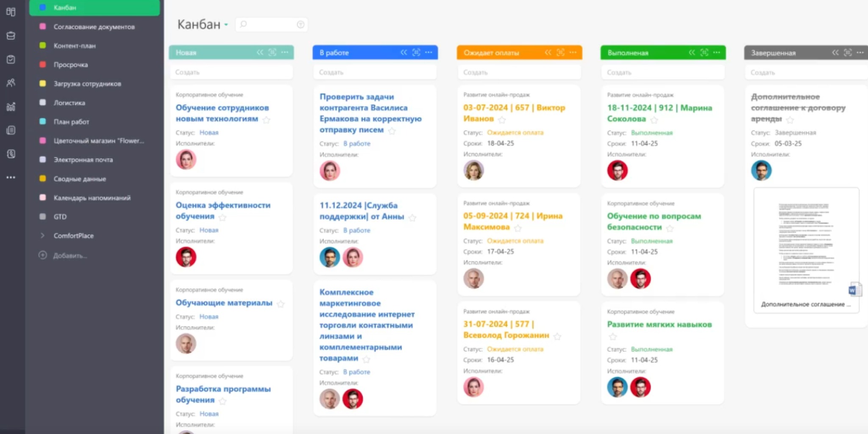Screen dimensions: 868x434
Task: Open the three-dot menu of Выполненная column
Action: coord(716,52)
